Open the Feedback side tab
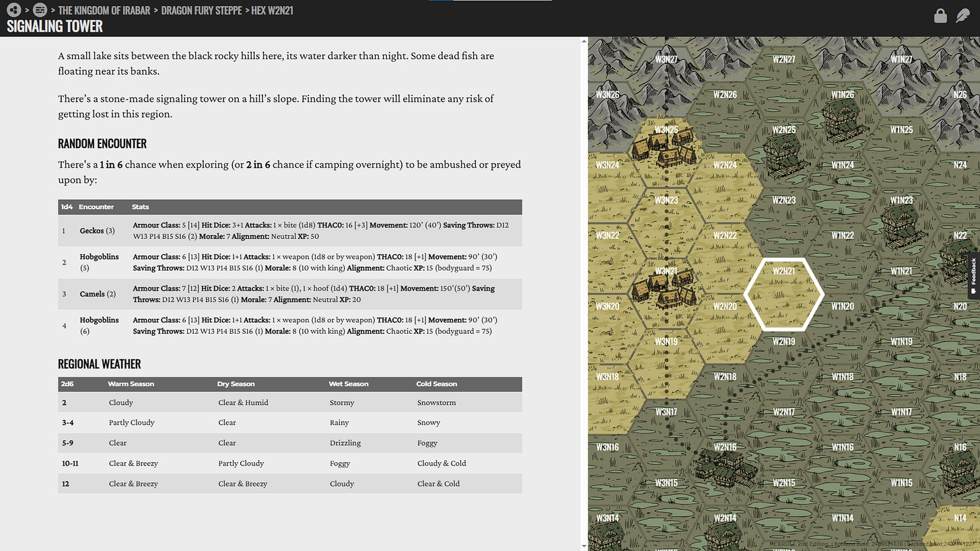 click(973, 276)
